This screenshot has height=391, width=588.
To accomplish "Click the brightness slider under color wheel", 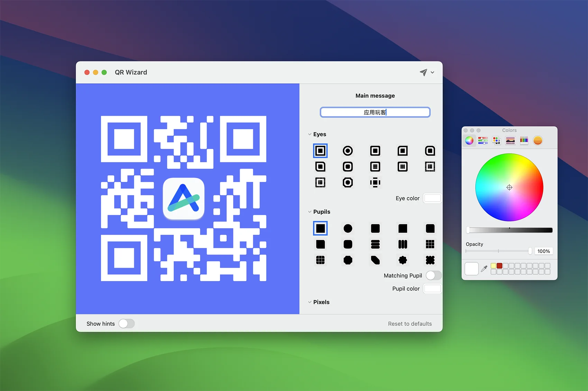I will point(509,230).
